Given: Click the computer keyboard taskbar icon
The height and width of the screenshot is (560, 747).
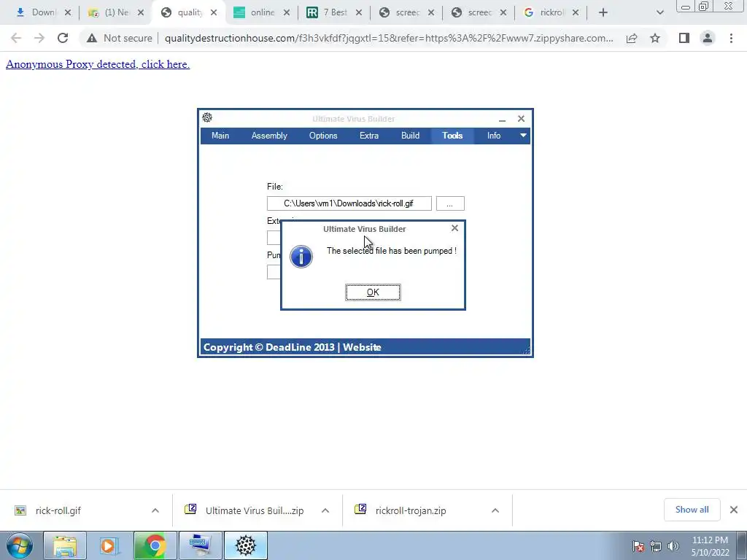Looking at the screenshot, I should coord(200,545).
